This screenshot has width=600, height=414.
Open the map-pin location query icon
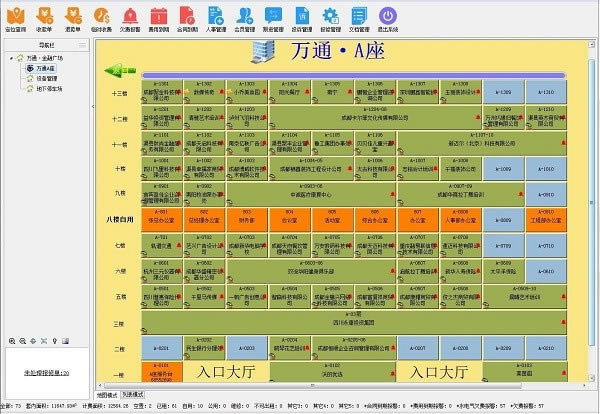(16, 16)
